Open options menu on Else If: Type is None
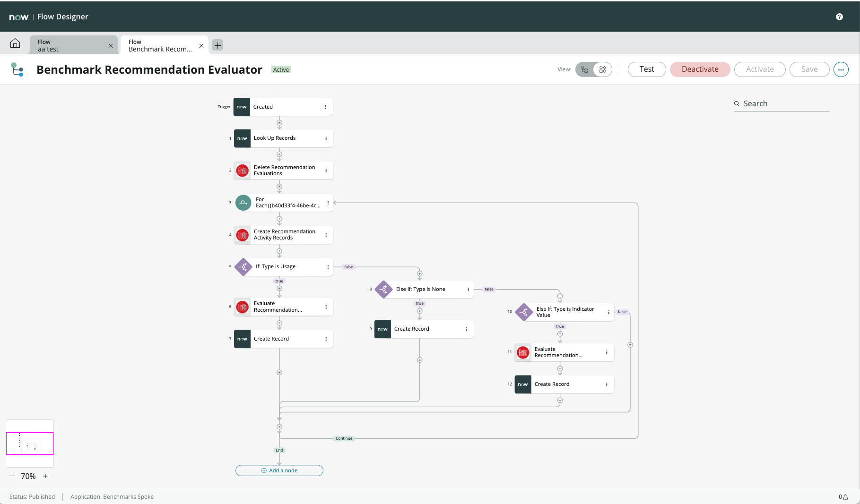860x504 pixels. click(x=468, y=289)
